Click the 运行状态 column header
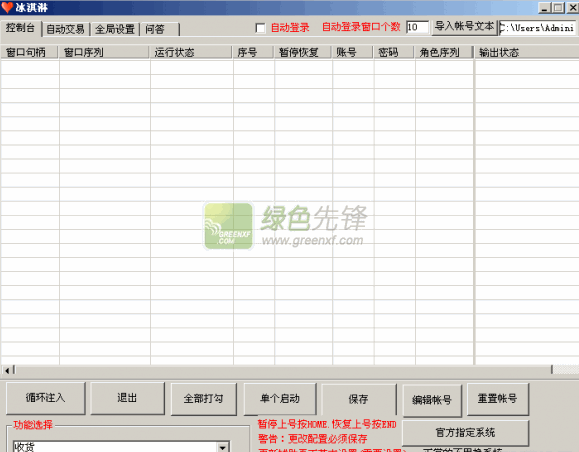This screenshot has height=452, width=579. pos(191,52)
